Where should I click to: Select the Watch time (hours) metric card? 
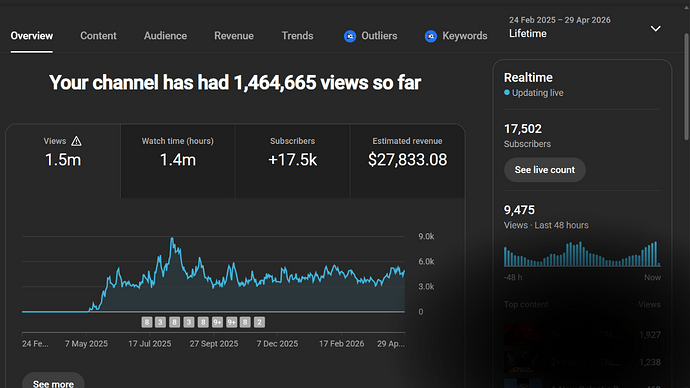[x=178, y=161]
